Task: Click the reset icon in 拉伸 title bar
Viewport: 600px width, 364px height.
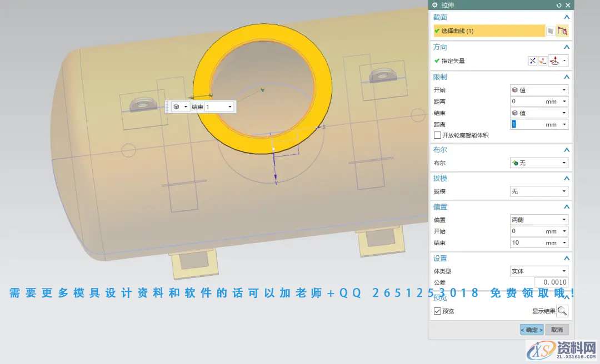Action: click(x=559, y=5)
